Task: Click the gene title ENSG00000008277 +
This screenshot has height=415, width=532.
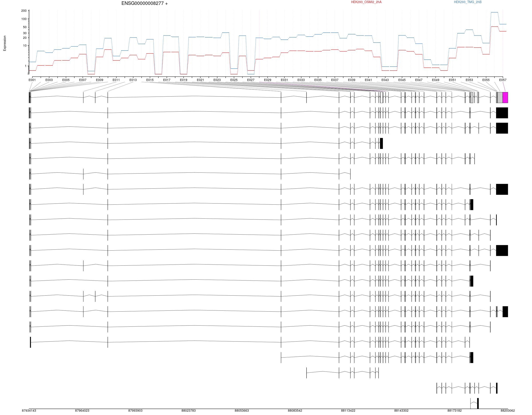Action: [145, 3]
